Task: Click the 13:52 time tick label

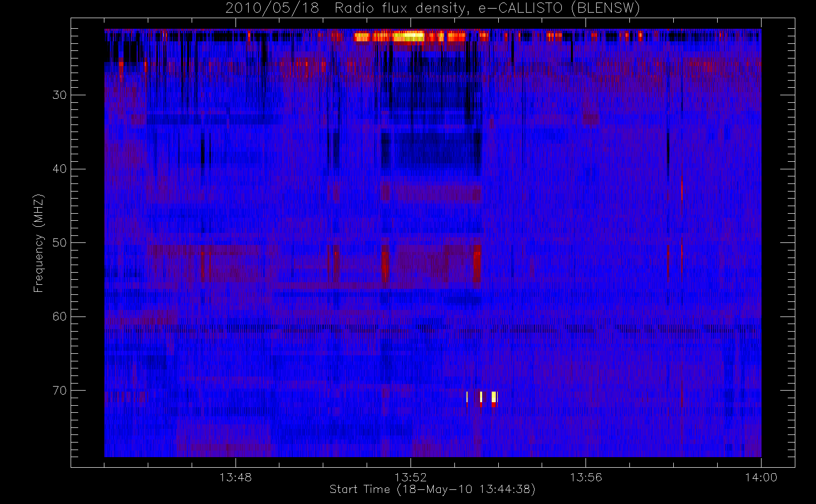Action: (x=411, y=477)
